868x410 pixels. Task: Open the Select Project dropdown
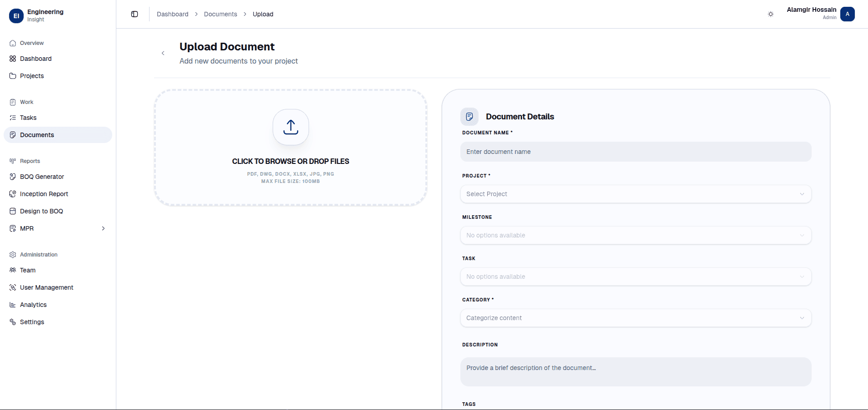pyautogui.click(x=635, y=194)
